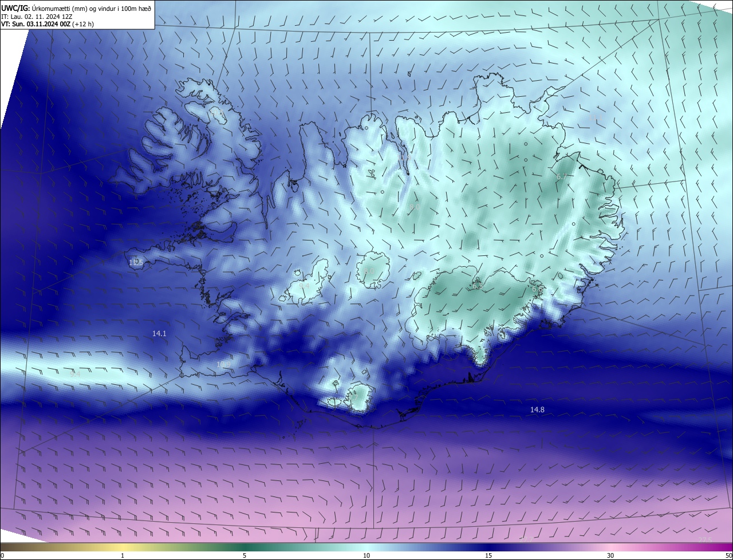
Task: Click the 11.1 value label off the northeast coast
Action: [596, 118]
